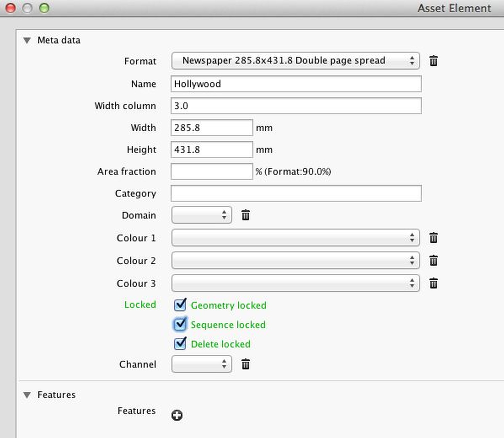504x438 pixels.
Task: Remove Colour 3 with its trash icon
Action: (434, 283)
